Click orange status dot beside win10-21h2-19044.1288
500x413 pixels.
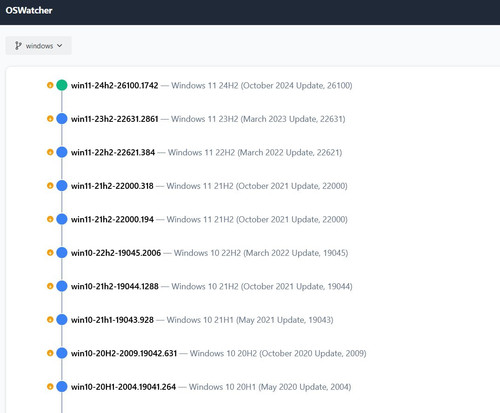(50, 286)
